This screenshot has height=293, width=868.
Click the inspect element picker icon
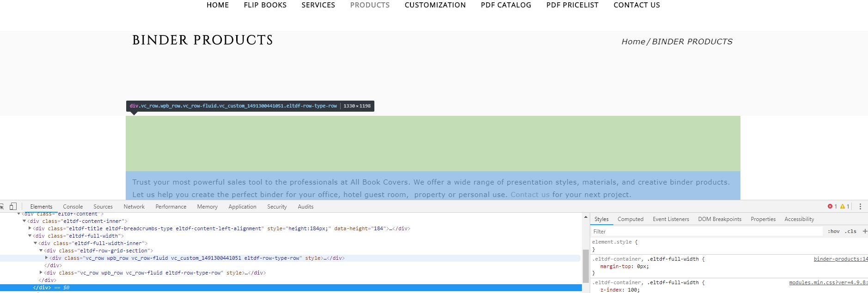[2, 206]
